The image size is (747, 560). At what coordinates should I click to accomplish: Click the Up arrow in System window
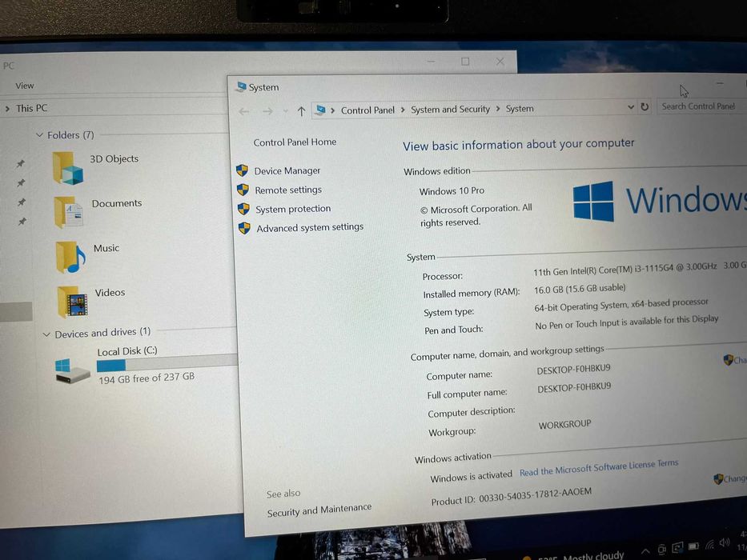click(x=301, y=111)
